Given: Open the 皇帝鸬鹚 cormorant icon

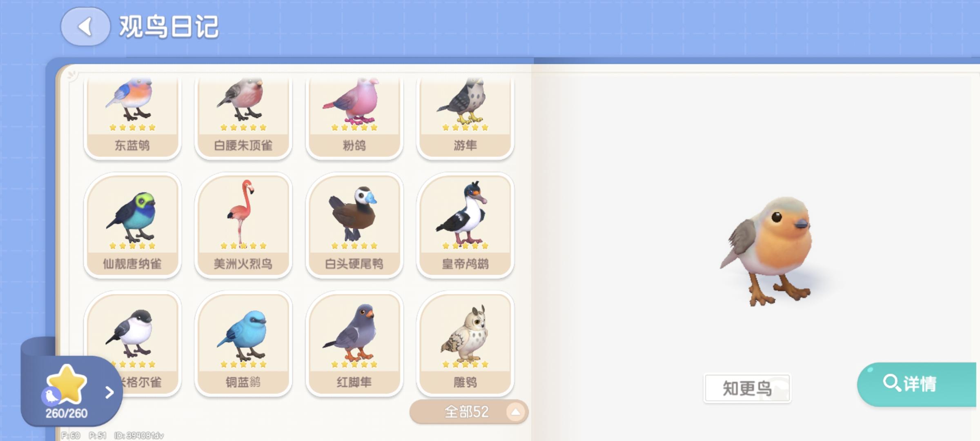Looking at the screenshot, I should pyautogui.click(x=465, y=225).
